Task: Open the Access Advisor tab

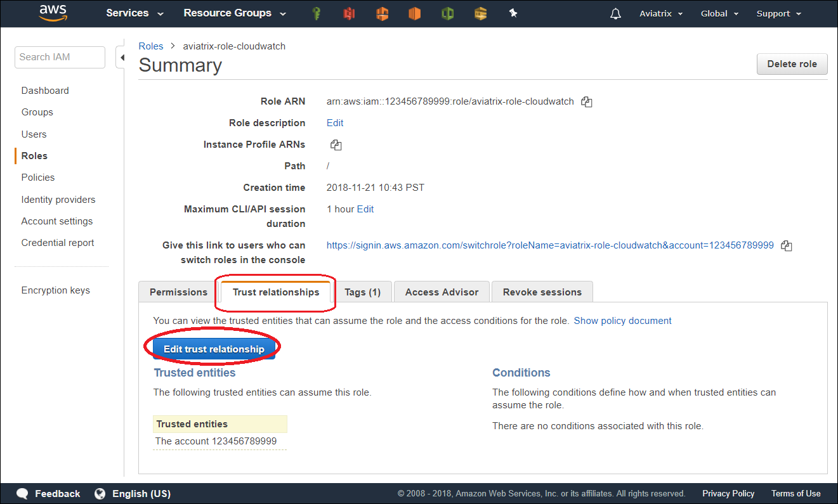Action: pos(441,292)
